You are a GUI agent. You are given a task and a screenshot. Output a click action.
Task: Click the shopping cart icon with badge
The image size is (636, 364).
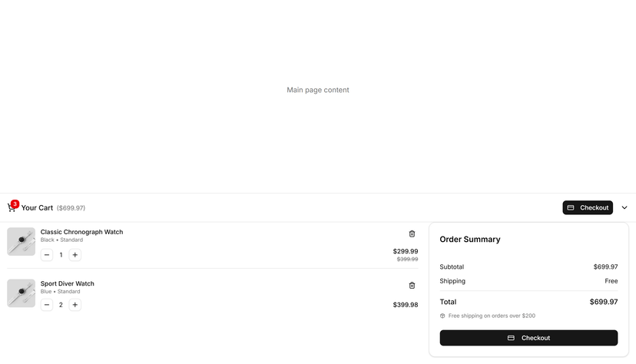click(x=12, y=207)
